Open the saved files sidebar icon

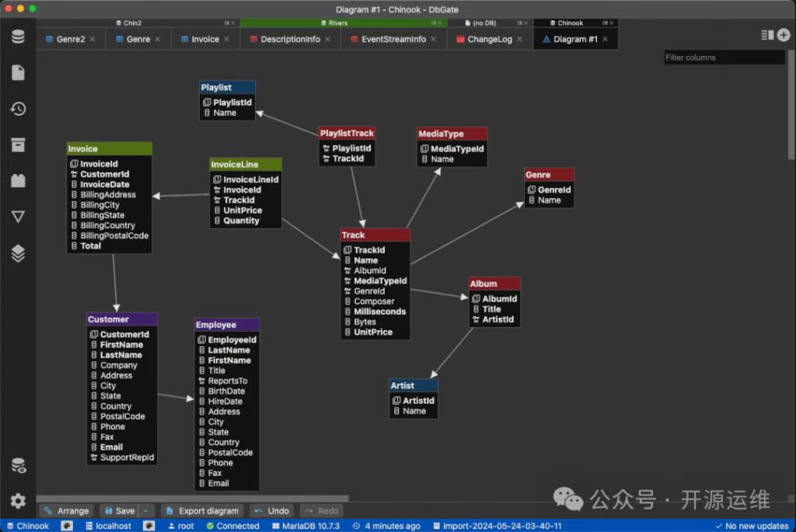point(18,73)
